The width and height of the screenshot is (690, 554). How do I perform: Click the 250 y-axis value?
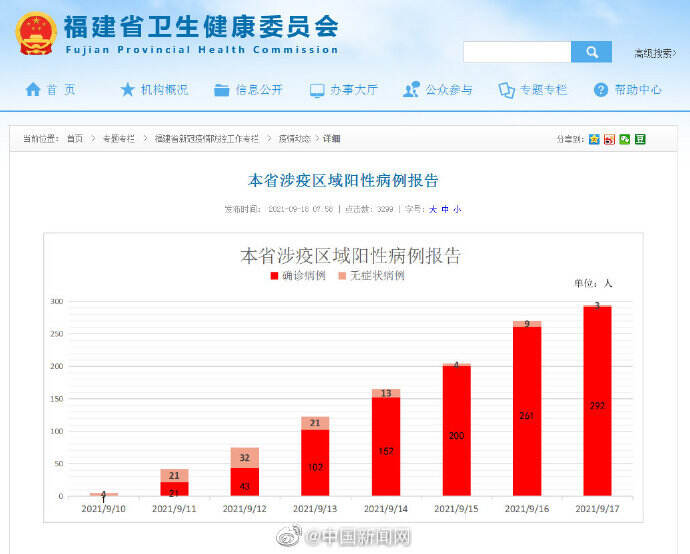click(57, 334)
